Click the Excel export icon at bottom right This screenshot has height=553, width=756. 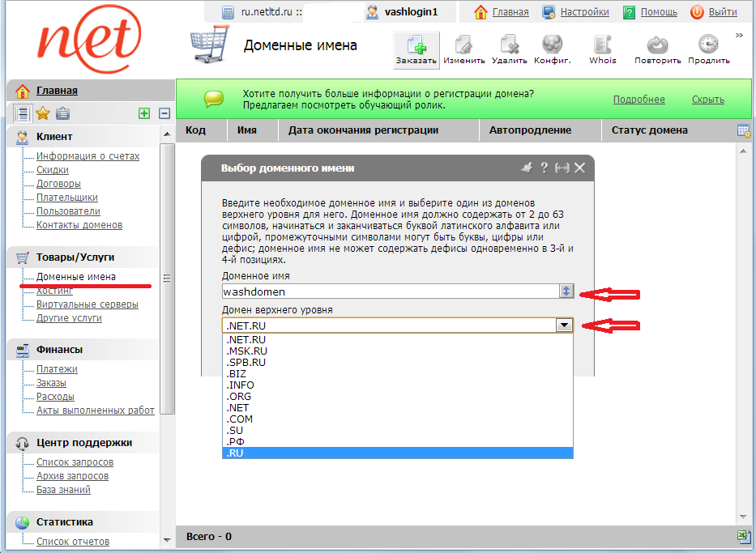(743, 536)
